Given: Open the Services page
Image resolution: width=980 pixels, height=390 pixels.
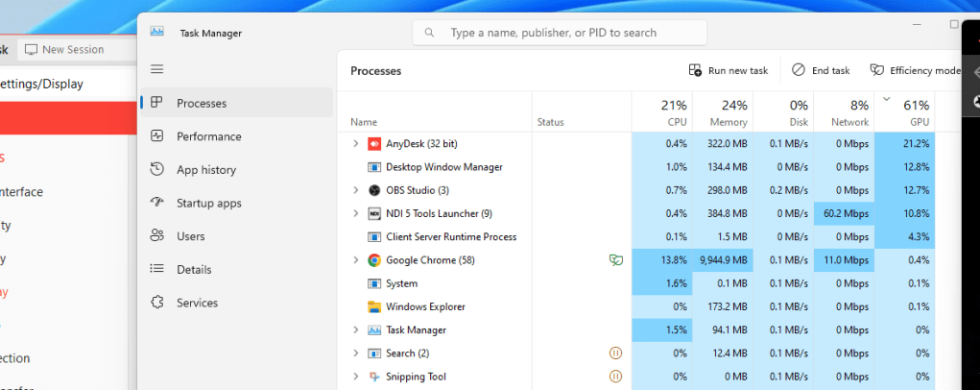Looking at the screenshot, I should [236, 303].
